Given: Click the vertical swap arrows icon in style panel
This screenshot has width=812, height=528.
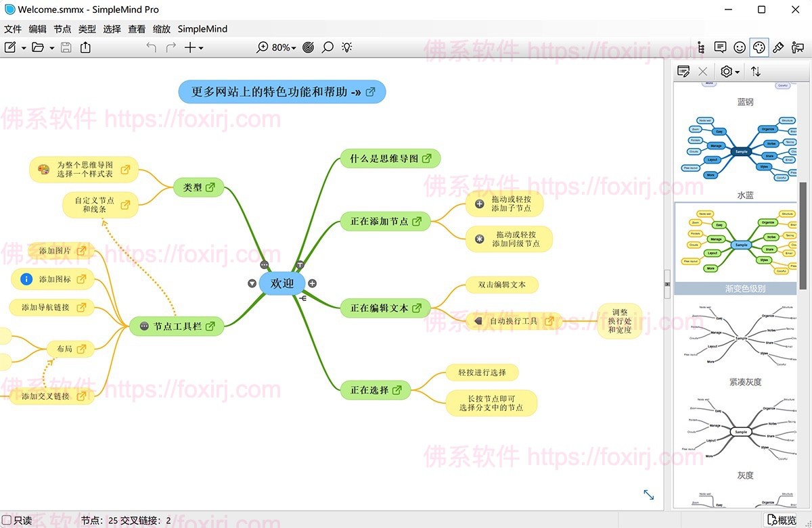Looking at the screenshot, I should (x=755, y=71).
